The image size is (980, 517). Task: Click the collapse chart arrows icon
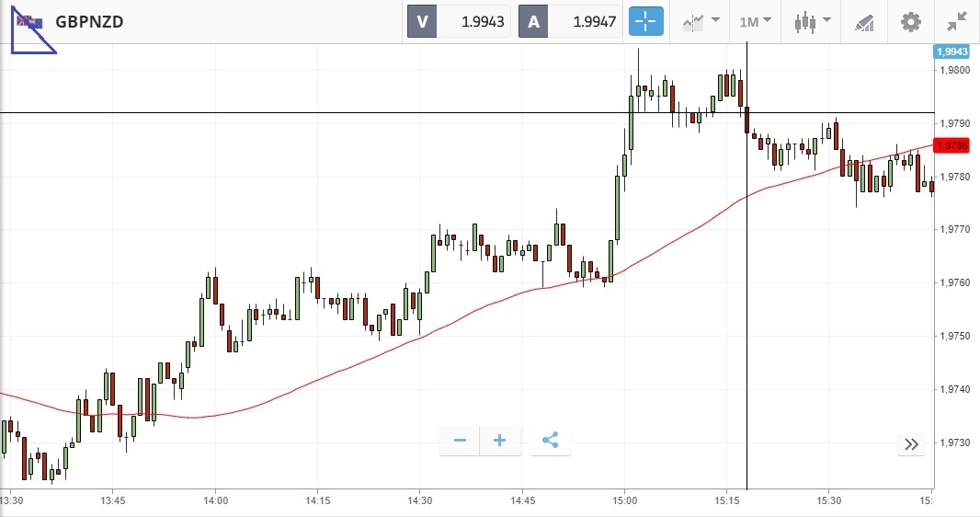pyautogui.click(x=957, y=21)
